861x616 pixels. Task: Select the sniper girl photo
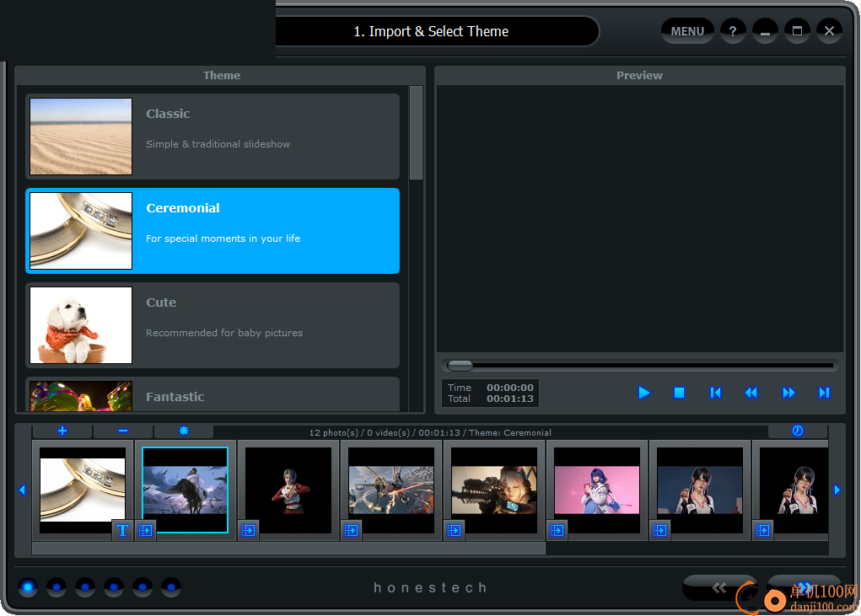point(494,490)
